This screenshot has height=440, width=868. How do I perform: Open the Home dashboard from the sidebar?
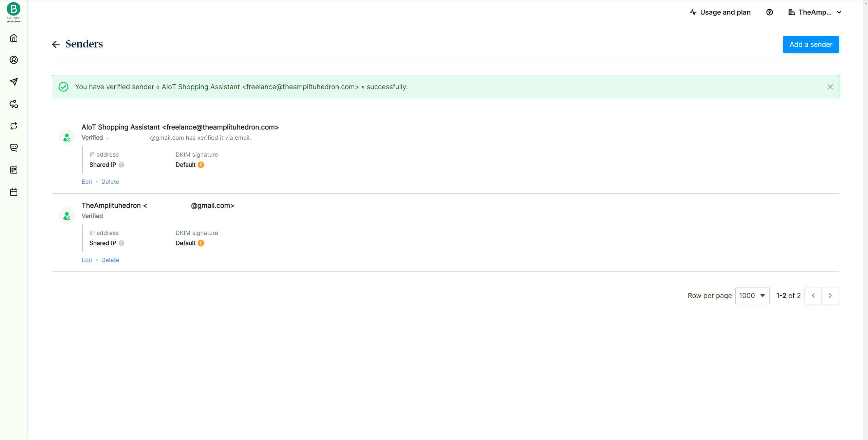[14, 38]
